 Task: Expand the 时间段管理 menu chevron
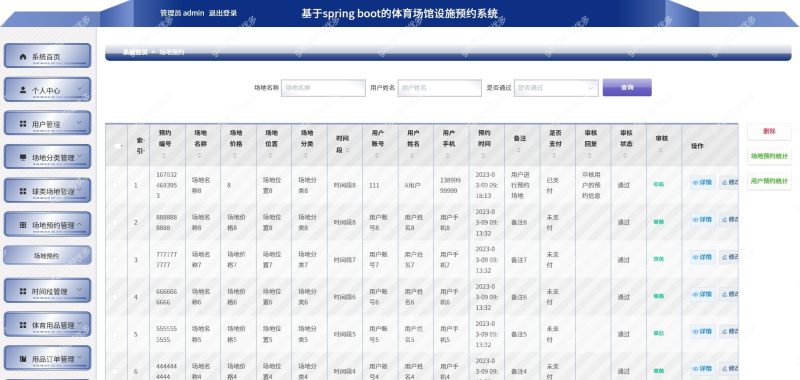coord(79,290)
